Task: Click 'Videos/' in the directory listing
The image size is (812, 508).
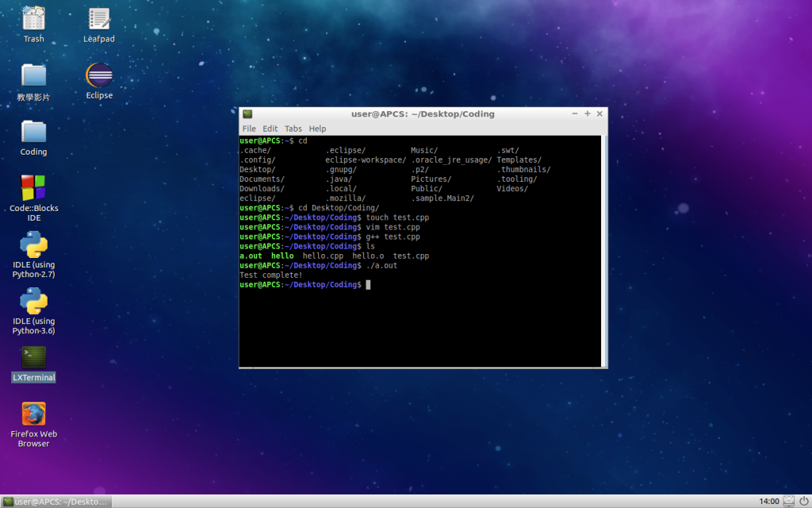Action: (512, 189)
